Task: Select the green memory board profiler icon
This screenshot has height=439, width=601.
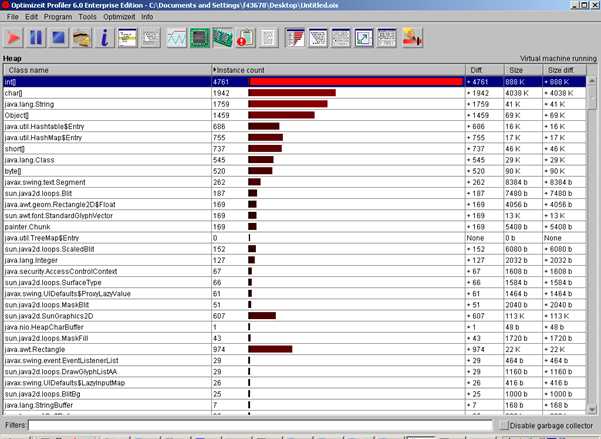Action: coord(223,38)
